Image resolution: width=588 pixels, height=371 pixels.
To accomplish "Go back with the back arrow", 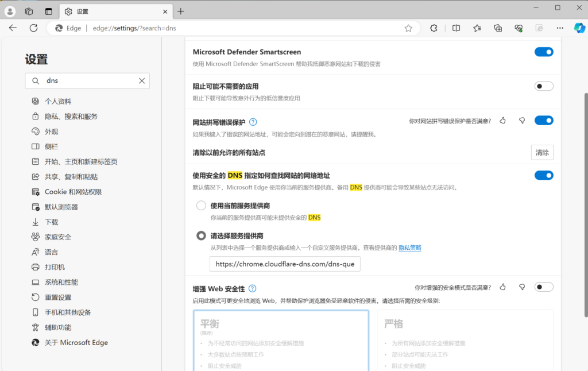I will tap(13, 28).
